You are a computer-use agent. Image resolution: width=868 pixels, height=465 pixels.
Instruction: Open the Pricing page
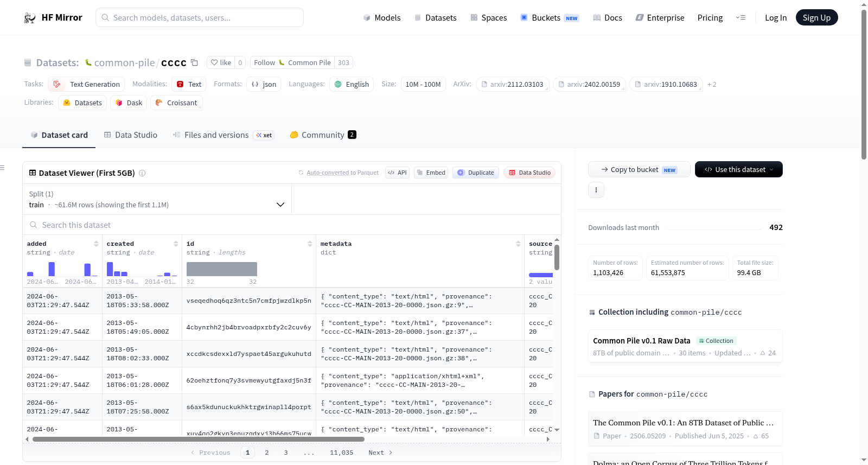[x=710, y=18]
